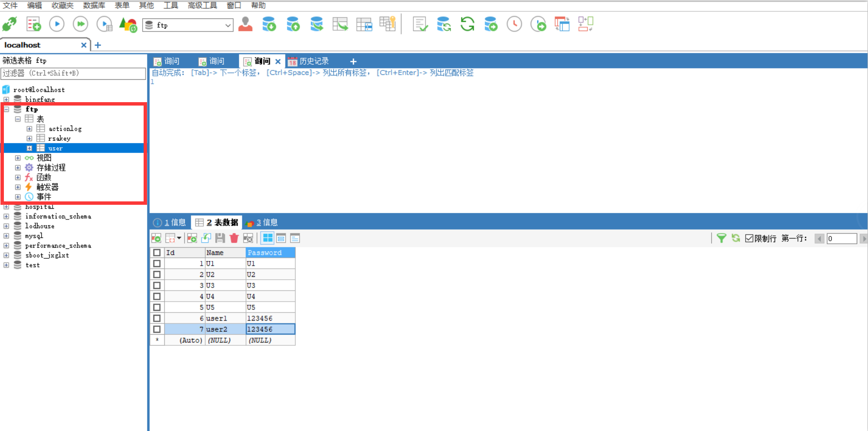
Task: Click the save changes disk icon
Action: tap(220, 238)
